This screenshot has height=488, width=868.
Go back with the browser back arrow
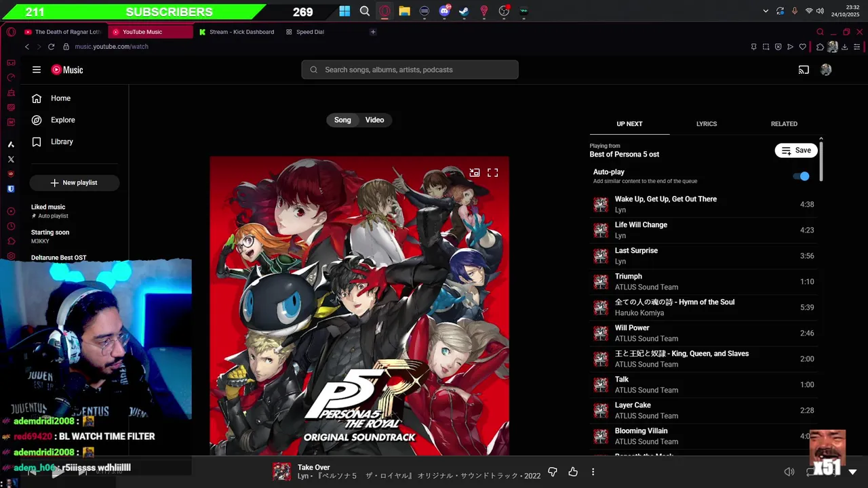[27, 47]
